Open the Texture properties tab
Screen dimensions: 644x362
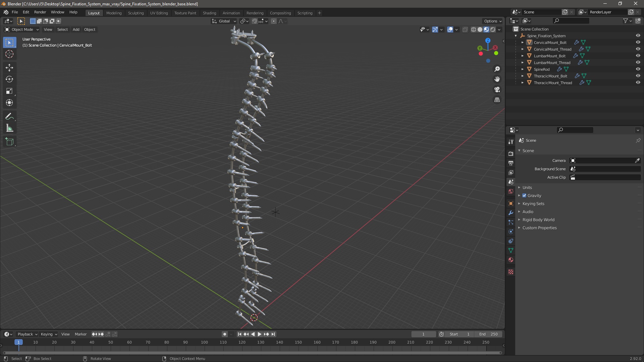511,272
